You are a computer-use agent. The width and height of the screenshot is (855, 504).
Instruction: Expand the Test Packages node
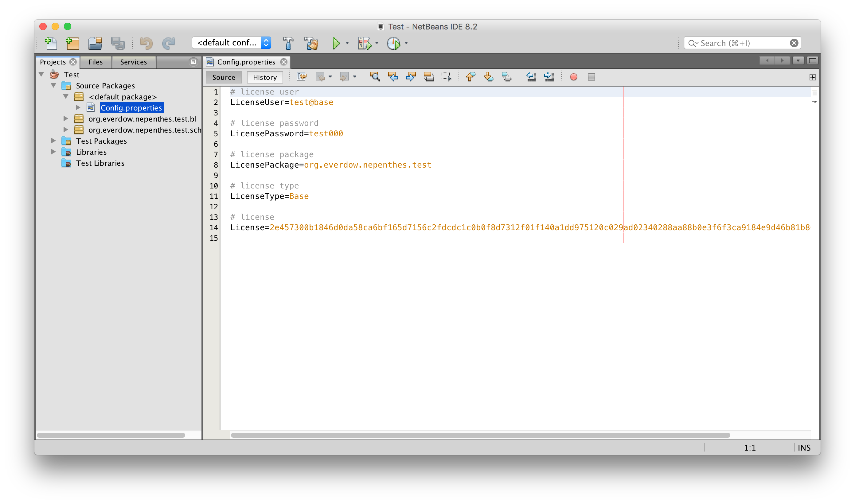pyautogui.click(x=54, y=140)
